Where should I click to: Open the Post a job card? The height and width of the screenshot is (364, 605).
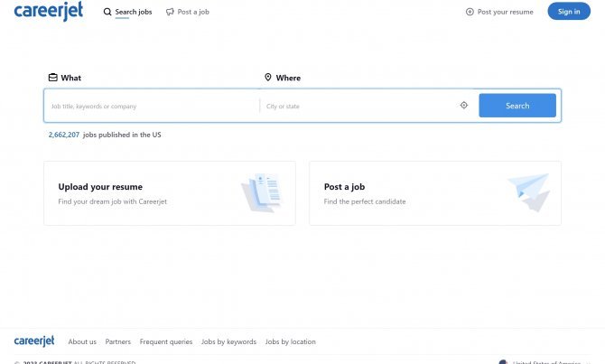point(435,193)
